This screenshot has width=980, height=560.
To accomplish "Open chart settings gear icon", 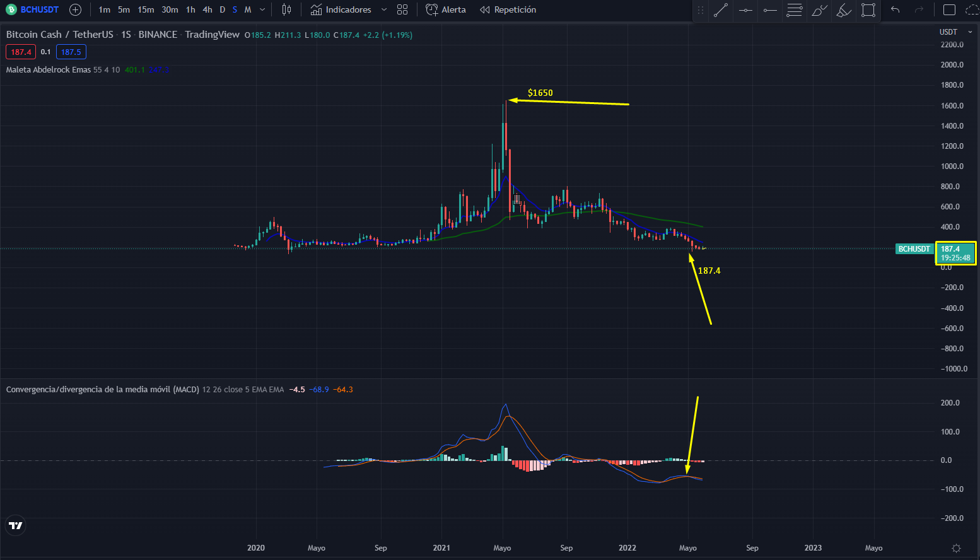I will 956,548.
